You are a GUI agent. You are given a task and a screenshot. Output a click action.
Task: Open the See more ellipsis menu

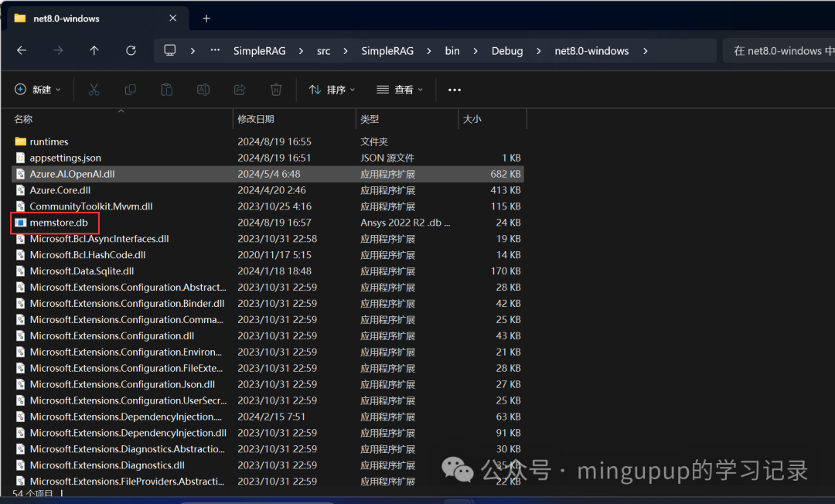(454, 89)
